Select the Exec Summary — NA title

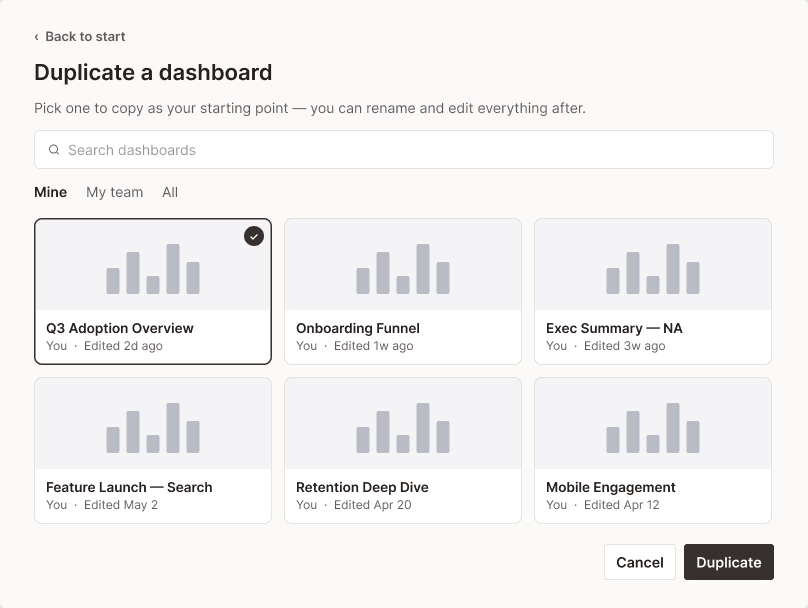(x=614, y=328)
